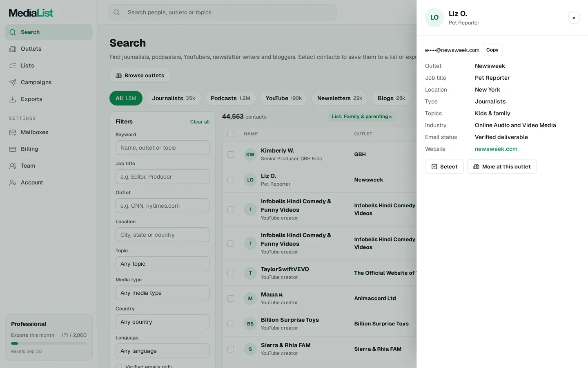Open the Any media type dropdown
This screenshot has height=368, width=588.
(x=163, y=293)
